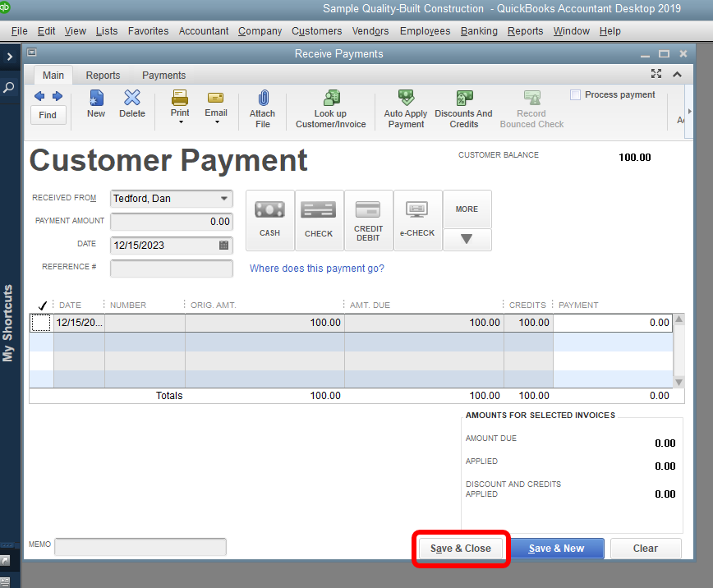Click checkmark column header to select all

click(42, 305)
